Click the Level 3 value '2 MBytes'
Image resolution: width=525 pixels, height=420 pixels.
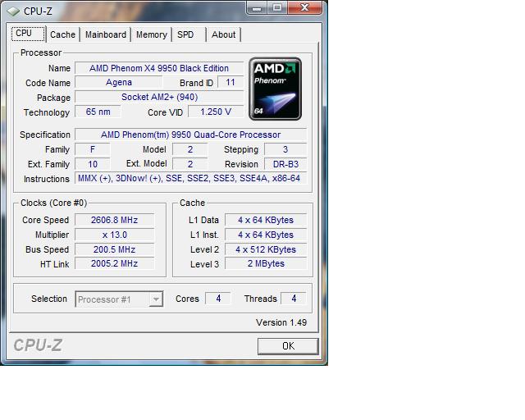click(x=266, y=263)
